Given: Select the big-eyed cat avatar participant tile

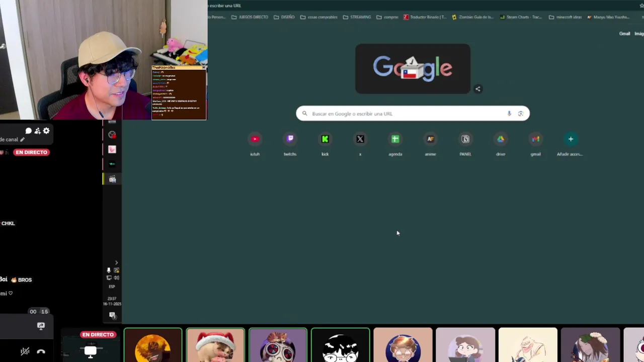Looking at the screenshot, I should coord(278,345).
